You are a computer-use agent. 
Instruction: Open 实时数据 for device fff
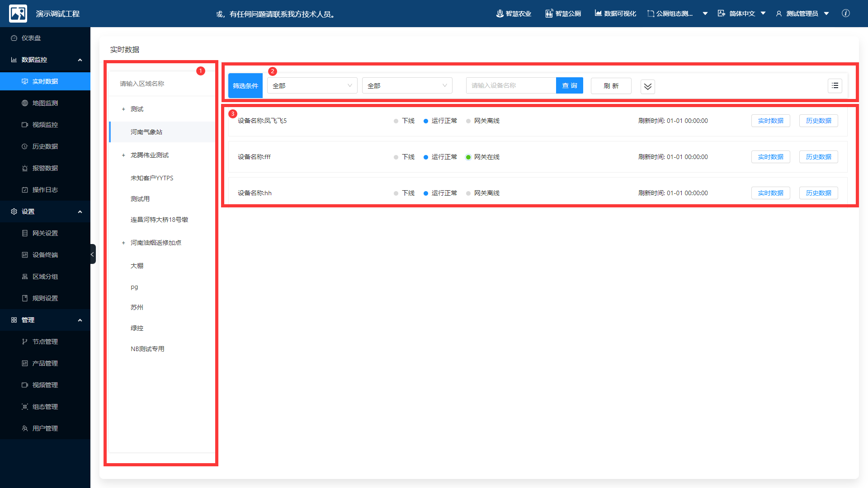[770, 157]
